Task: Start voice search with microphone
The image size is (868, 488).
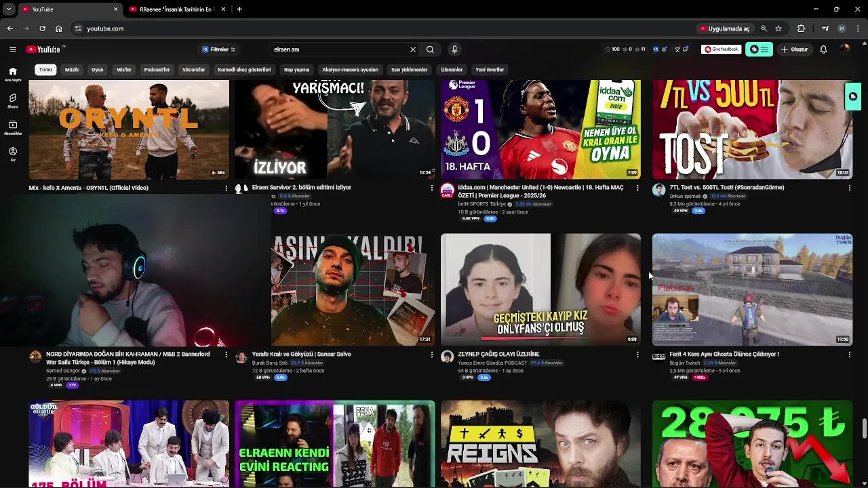Action: tap(454, 49)
